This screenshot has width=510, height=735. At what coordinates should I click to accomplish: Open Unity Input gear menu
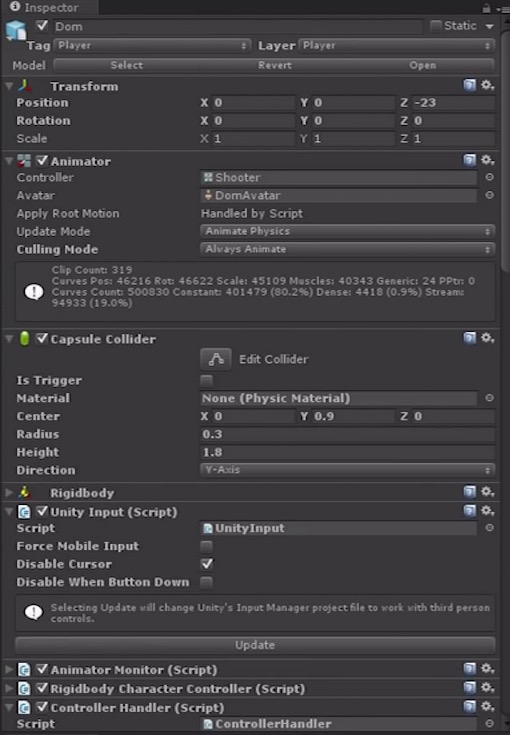[488, 511]
